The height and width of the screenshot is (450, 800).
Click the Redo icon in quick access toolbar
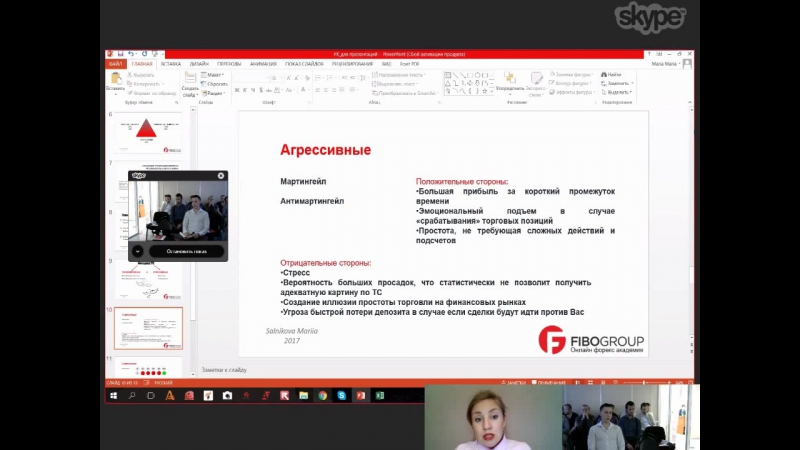(144, 54)
